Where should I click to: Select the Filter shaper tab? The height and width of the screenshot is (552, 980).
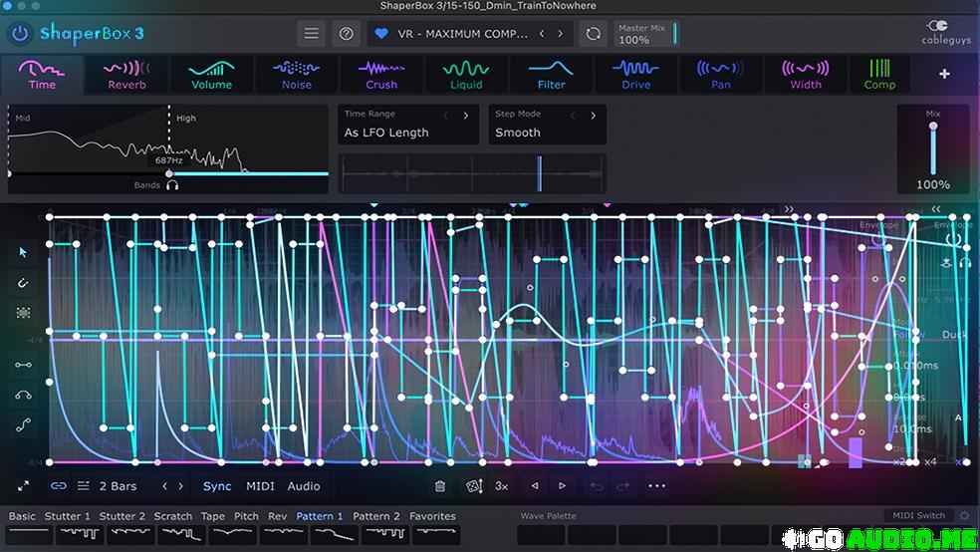[x=552, y=75]
